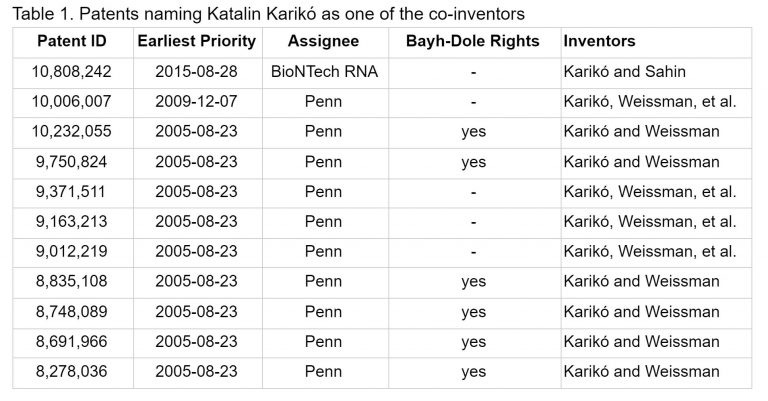This screenshot has width=768, height=401.
Task: Click the Bayh-Dole Rights column header
Action: point(475,42)
